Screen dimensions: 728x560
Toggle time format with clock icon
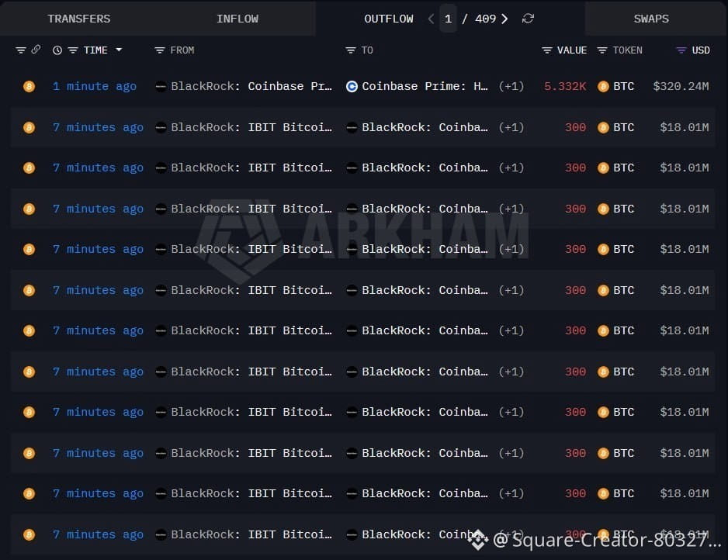57,50
